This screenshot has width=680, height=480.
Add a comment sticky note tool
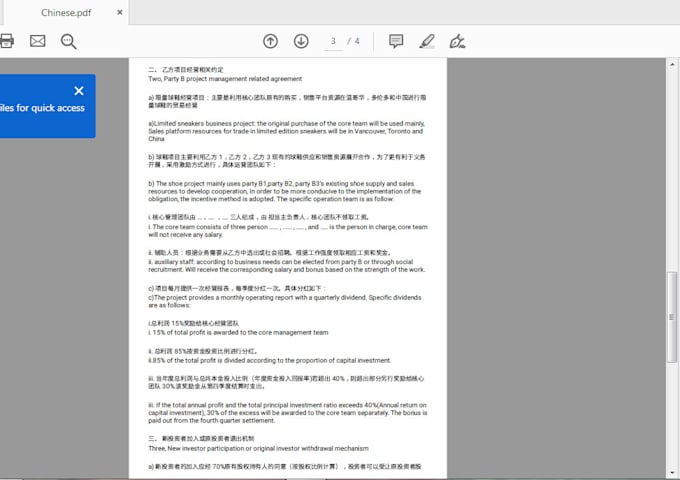click(x=396, y=41)
